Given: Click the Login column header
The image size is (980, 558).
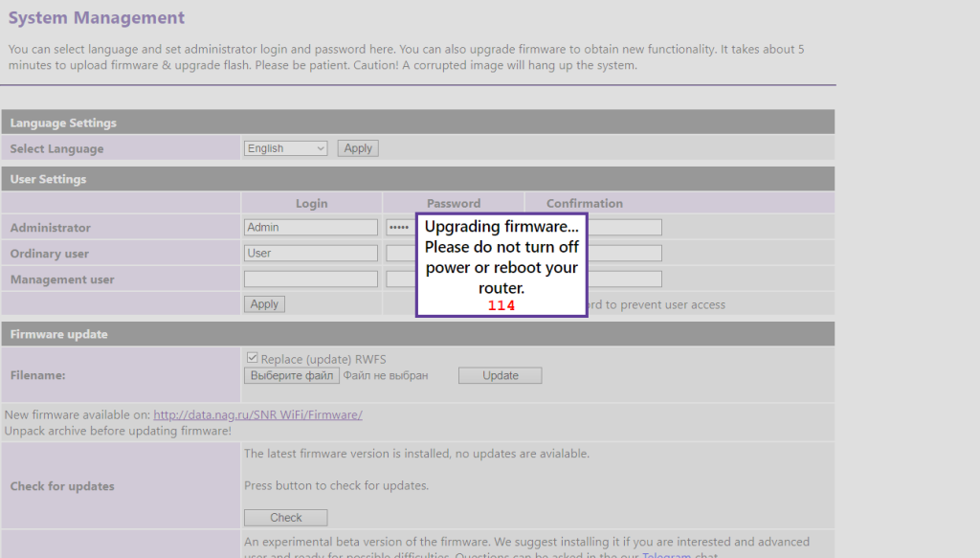Looking at the screenshot, I should (311, 203).
